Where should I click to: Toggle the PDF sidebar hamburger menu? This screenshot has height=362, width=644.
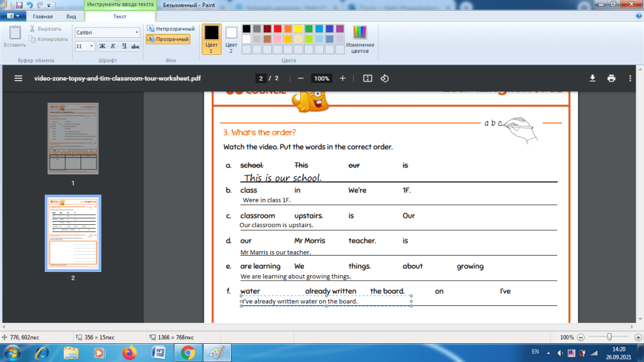click(x=18, y=79)
